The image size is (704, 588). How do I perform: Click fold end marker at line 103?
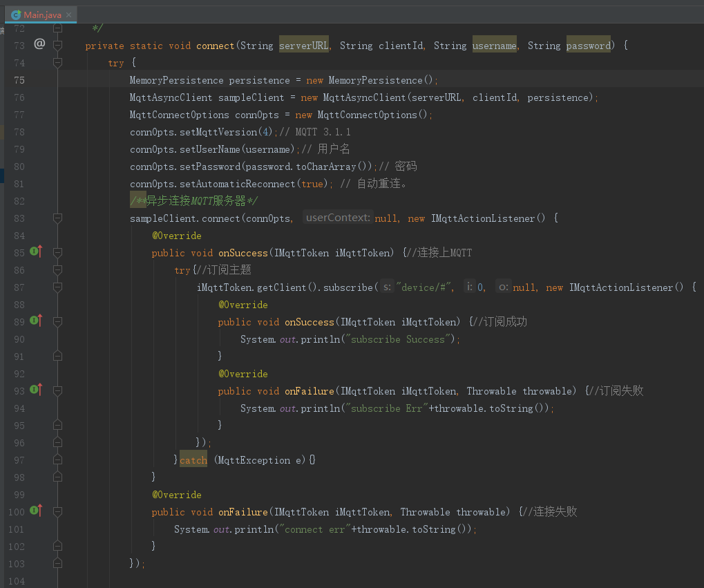[57, 563]
